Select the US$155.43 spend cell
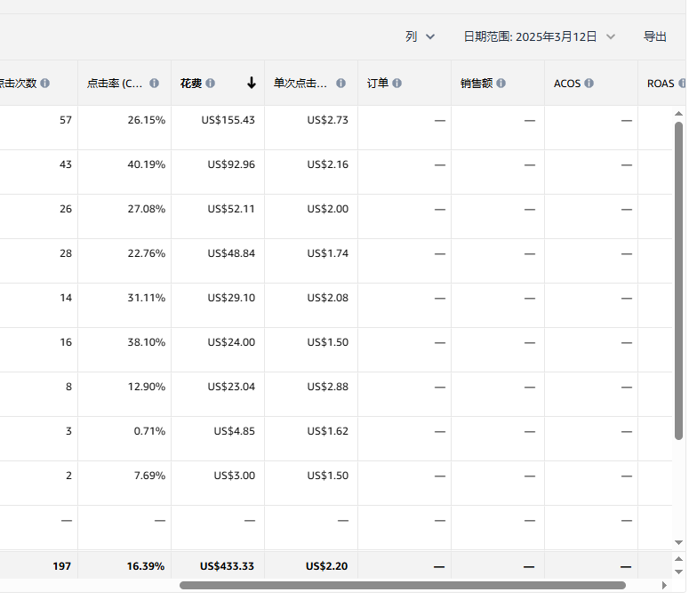 point(218,127)
